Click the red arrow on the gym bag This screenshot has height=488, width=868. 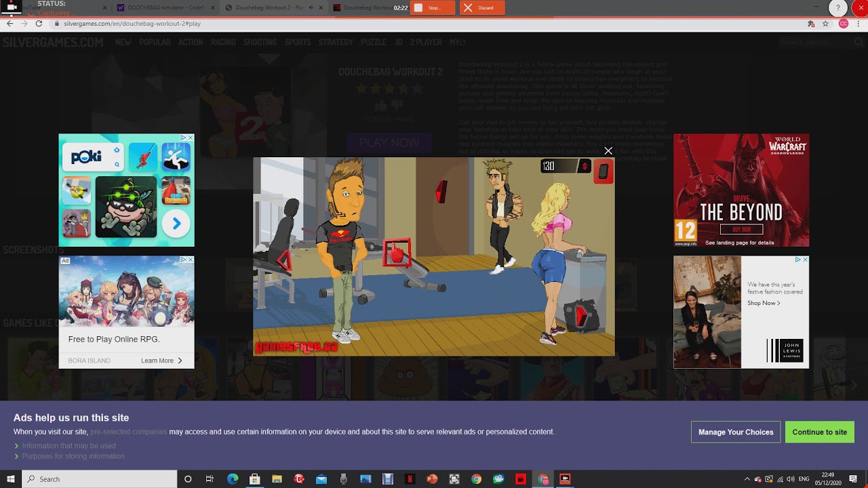tap(580, 317)
